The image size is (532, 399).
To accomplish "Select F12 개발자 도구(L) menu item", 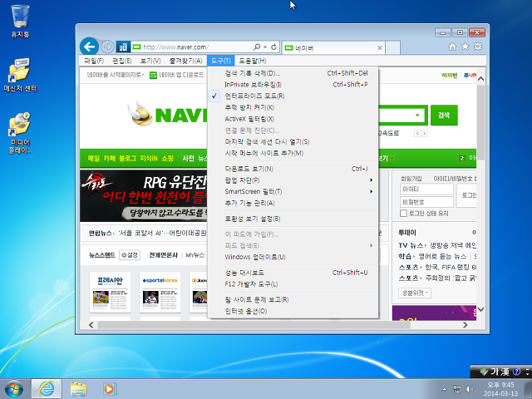I will pos(293,284).
